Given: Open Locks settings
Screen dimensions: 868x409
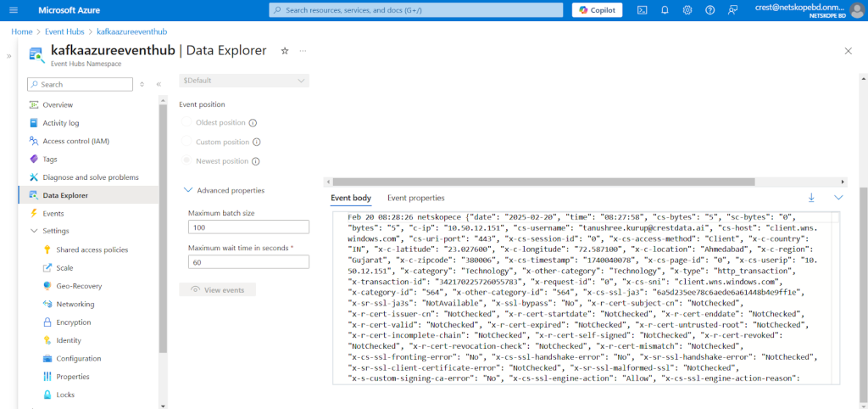Looking at the screenshot, I should coord(65,395).
